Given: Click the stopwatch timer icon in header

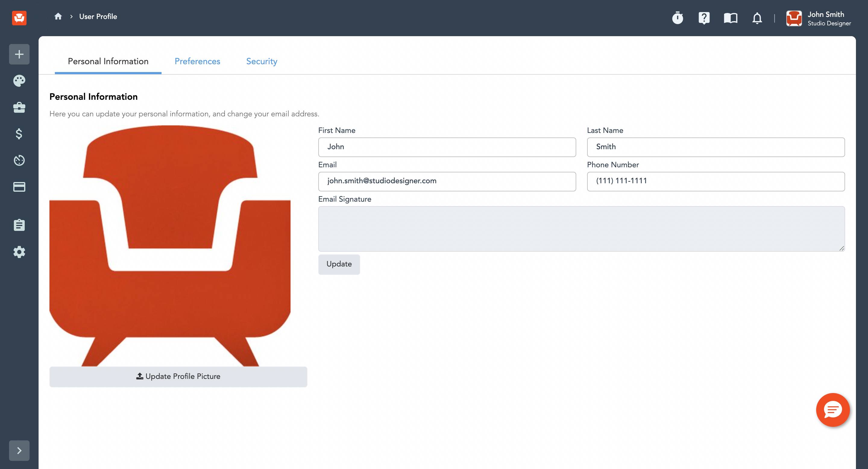Looking at the screenshot, I should pyautogui.click(x=678, y=17).
